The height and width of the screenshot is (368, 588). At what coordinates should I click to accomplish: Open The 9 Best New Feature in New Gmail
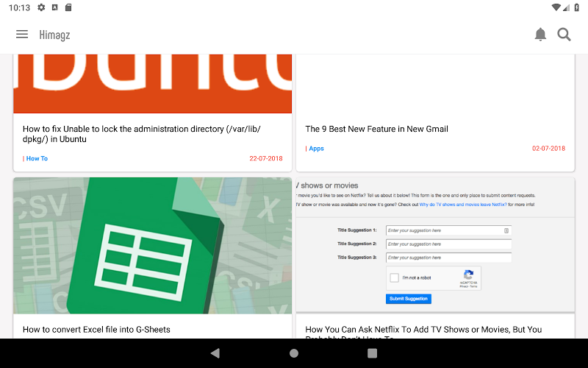pos(376,129)
